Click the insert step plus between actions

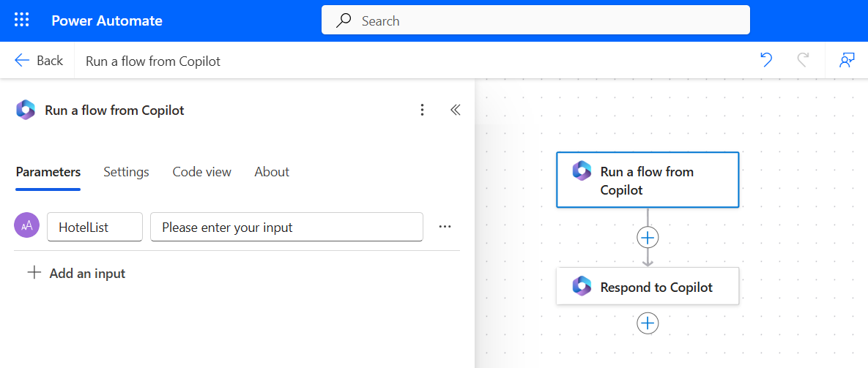[x=648, y=237]
